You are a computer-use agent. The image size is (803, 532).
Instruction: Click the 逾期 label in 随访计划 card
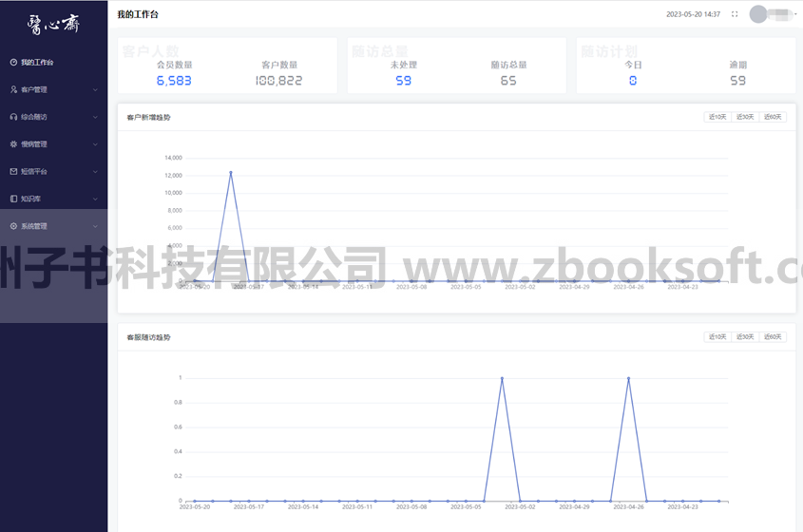click(x=738, y=65)
